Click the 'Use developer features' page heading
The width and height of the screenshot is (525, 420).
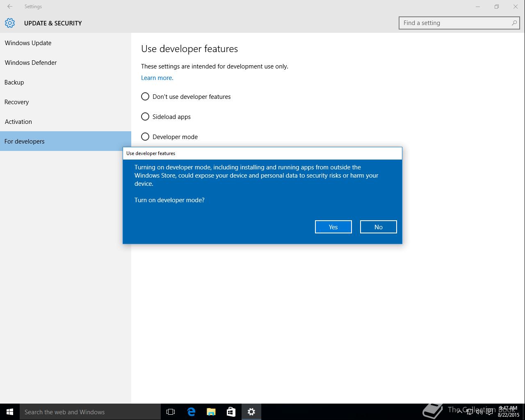(189, 49)
